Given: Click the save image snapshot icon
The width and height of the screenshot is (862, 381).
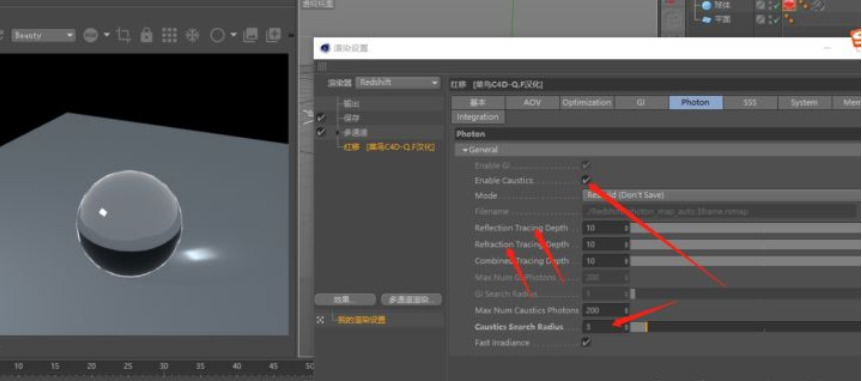Looking at the screenshot, I should (250, 35).
